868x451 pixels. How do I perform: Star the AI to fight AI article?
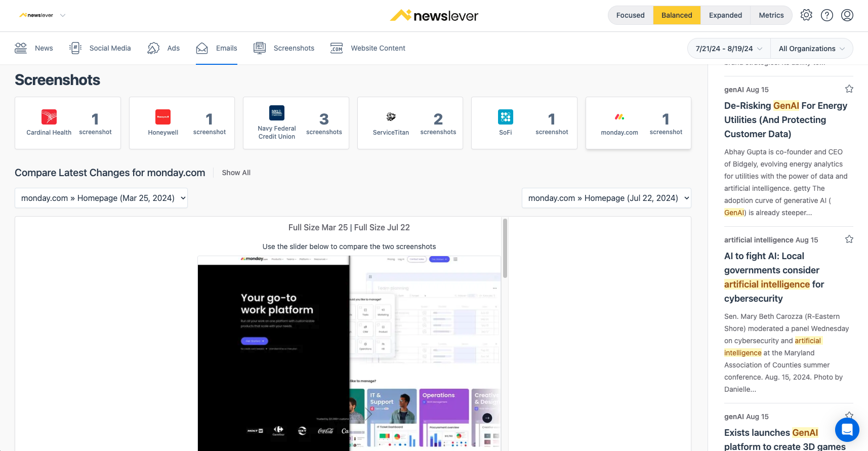(x=849, y=239)
